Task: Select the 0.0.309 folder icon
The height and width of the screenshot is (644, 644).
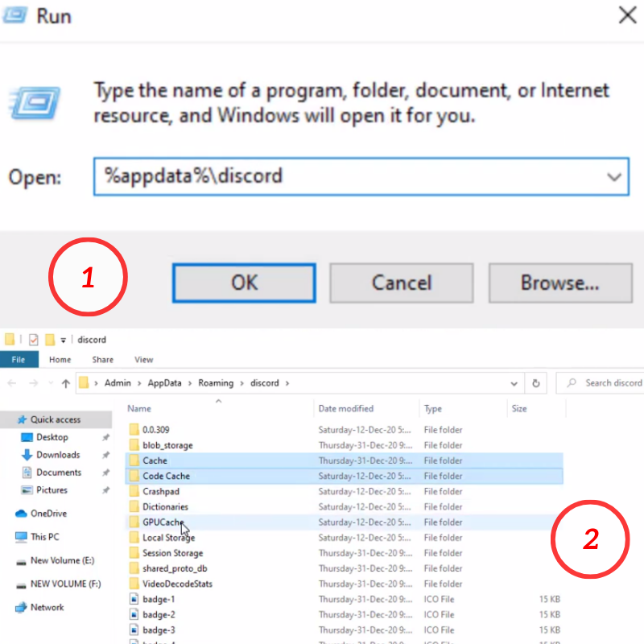Action: (x=134, y=430)
